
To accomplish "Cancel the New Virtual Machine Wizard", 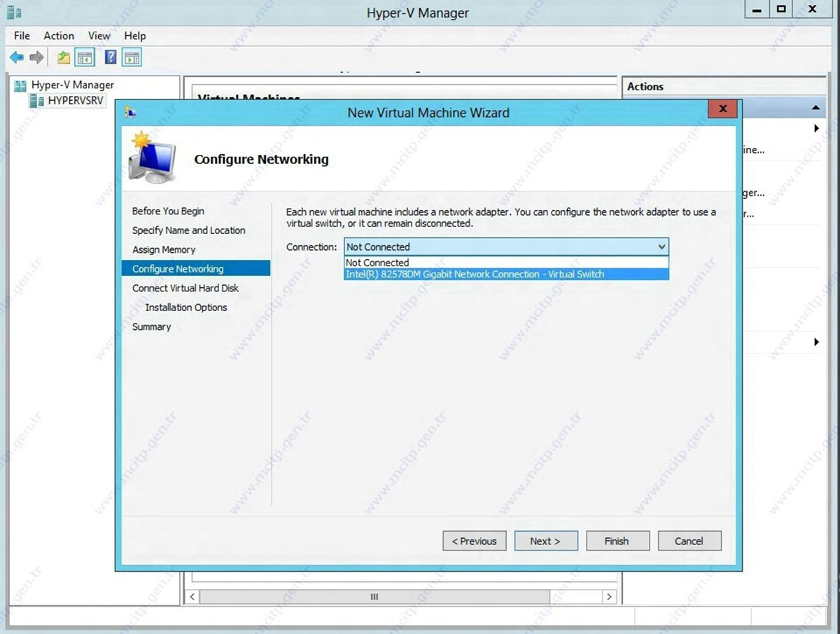I will (x=689, y=541).
